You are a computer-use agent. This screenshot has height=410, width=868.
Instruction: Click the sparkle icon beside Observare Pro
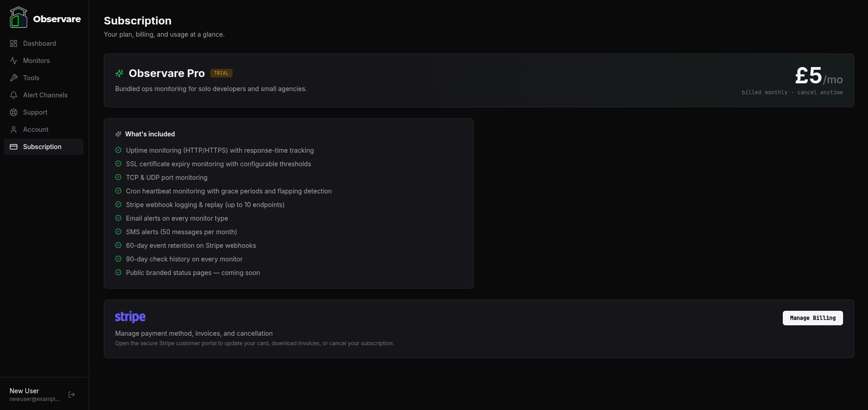coord(119,73)
